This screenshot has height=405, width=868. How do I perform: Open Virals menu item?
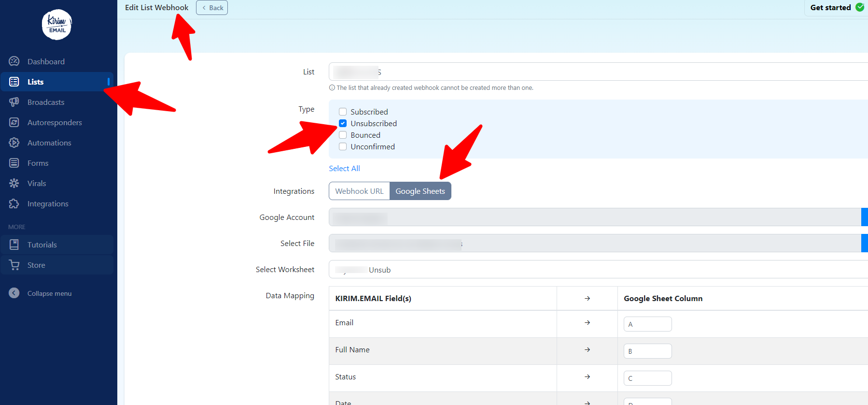pos(37,183)
